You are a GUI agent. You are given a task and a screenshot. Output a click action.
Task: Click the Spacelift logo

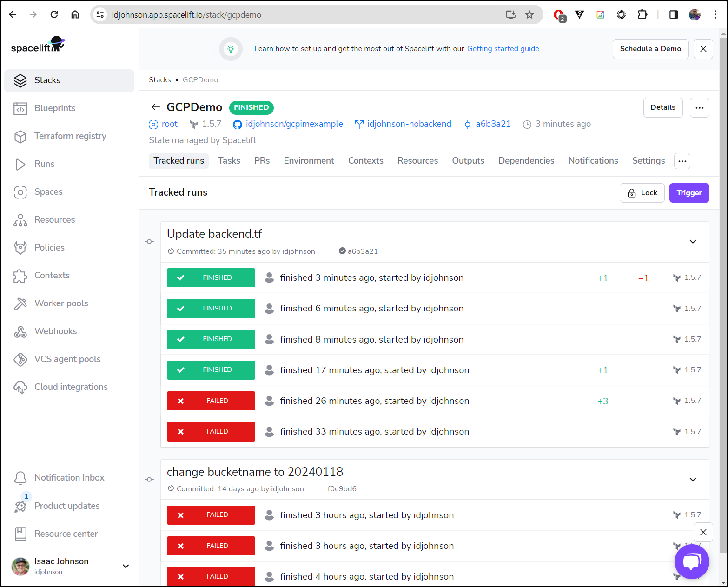(38, 45)
